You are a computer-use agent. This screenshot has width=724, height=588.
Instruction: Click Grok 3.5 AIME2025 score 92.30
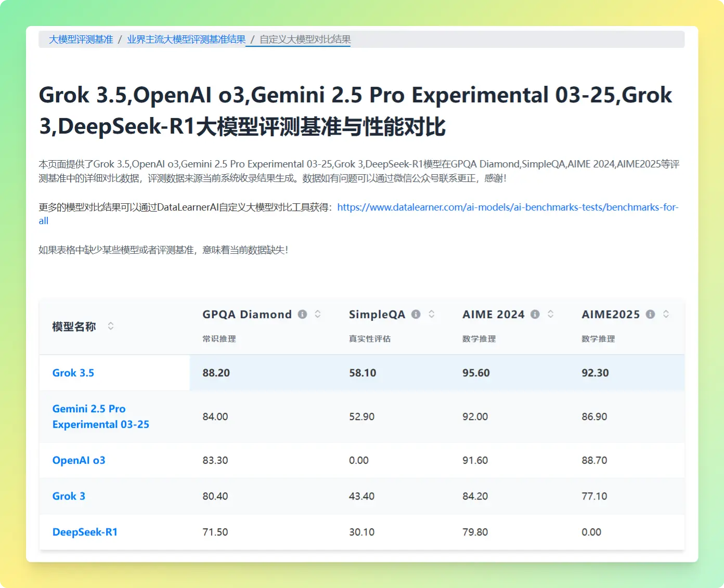click(595, 373)
